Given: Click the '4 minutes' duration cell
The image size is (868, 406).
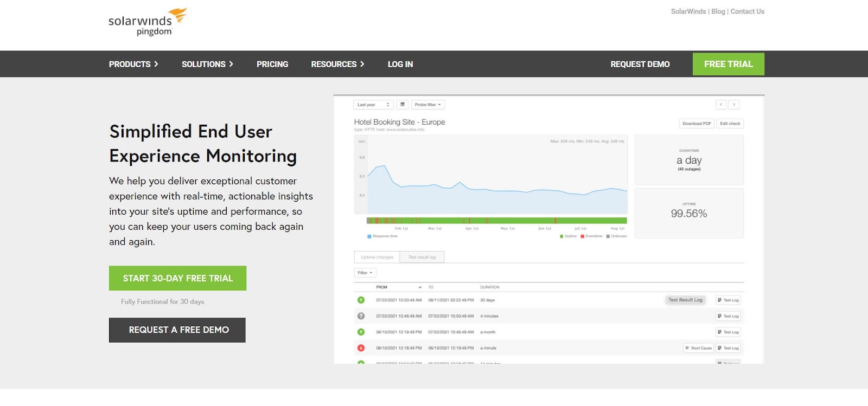Looking at the screenshot, I should coord(489,316).
